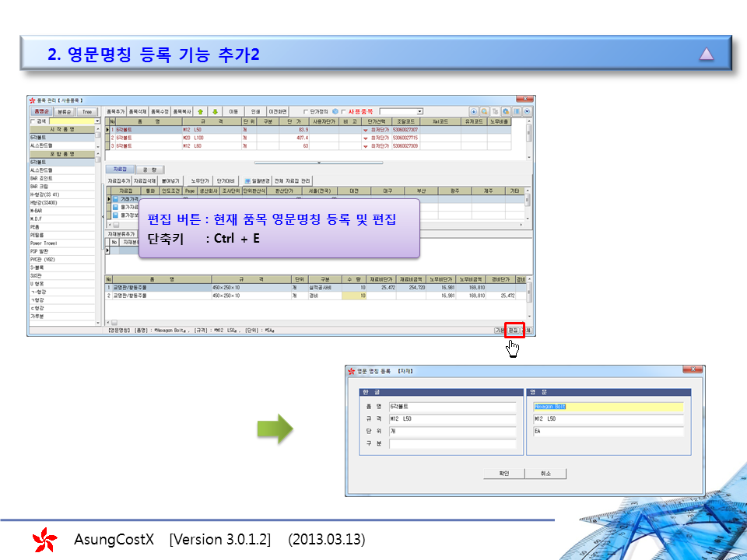This screenshot has height=560, width=747.
Task: Open the dropdown next to 사용품목
Action: [419, 111]
